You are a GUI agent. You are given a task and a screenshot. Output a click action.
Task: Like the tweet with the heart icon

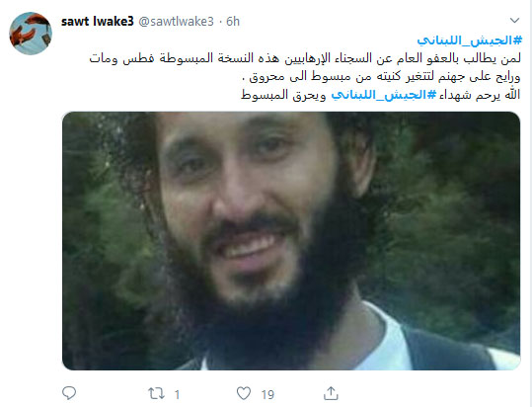244,393
